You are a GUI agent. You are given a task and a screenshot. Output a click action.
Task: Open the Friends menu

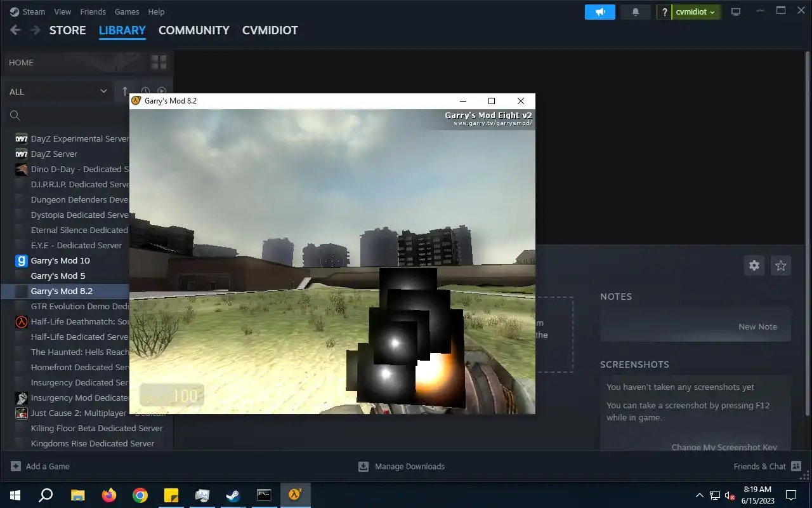(93, 11)
